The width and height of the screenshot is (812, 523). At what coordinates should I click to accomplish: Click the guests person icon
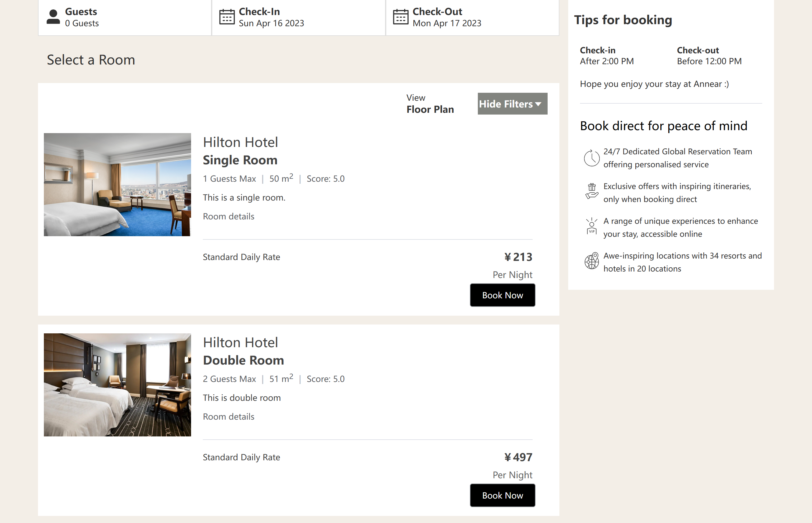pos(53,17)
